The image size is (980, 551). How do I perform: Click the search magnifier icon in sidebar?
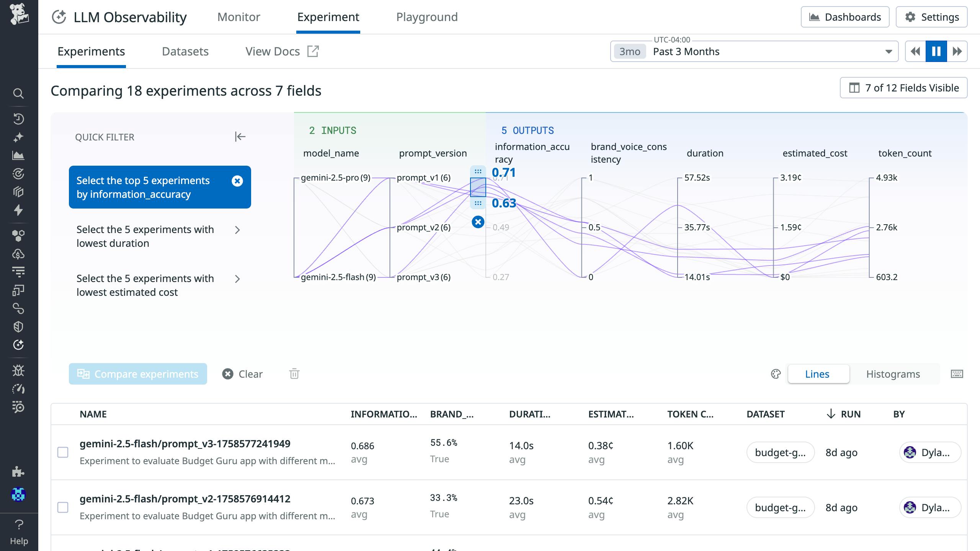tap(18, 93)
